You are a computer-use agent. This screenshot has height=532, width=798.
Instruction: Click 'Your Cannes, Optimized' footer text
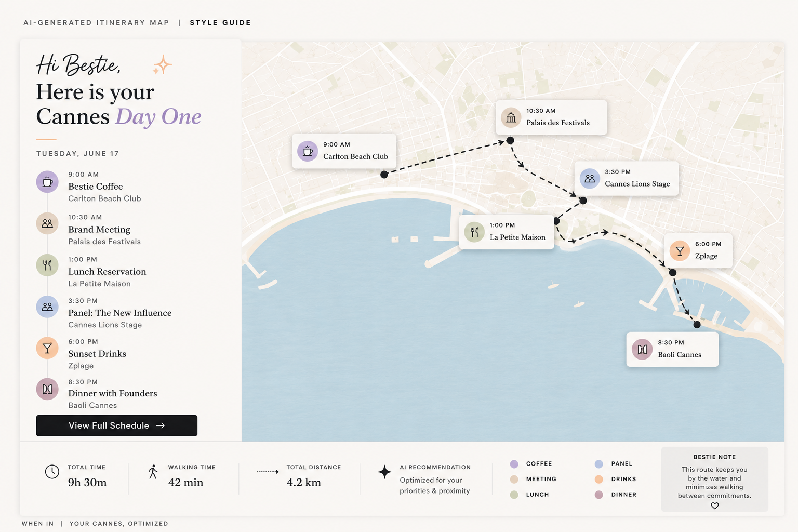click(119, 524)
